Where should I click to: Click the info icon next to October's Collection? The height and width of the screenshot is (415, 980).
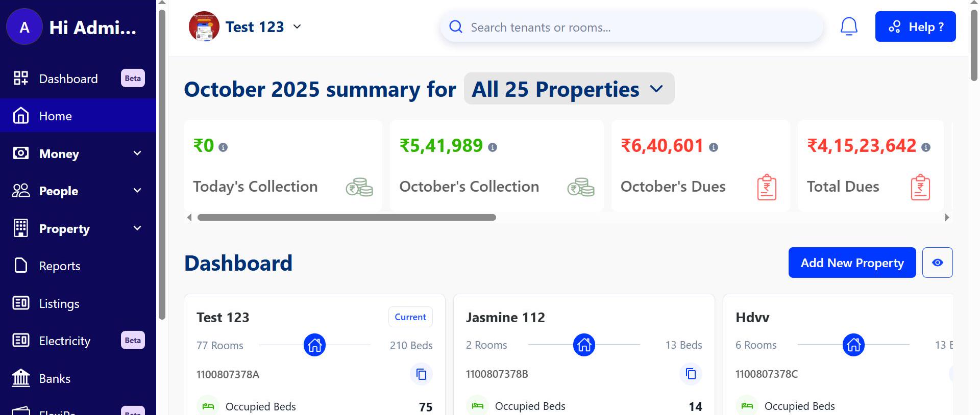[x=492, y=147]
